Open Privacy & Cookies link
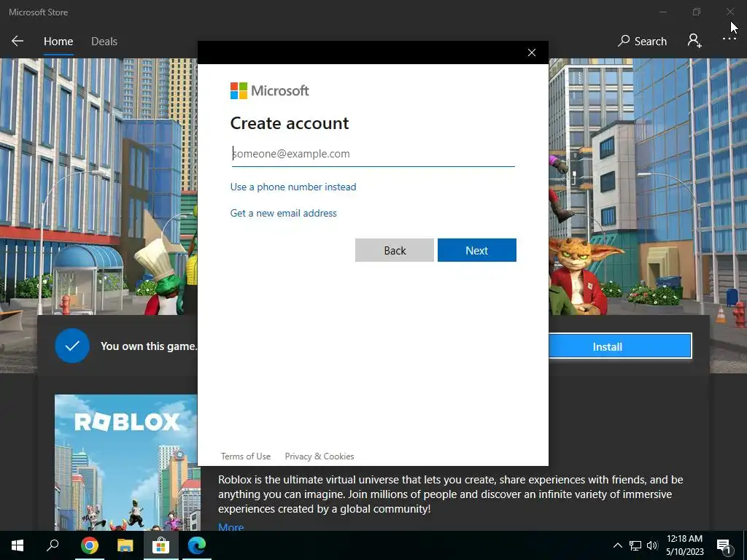Image resolution: width=747 pixels, height=560 pixels. (320, 456)
